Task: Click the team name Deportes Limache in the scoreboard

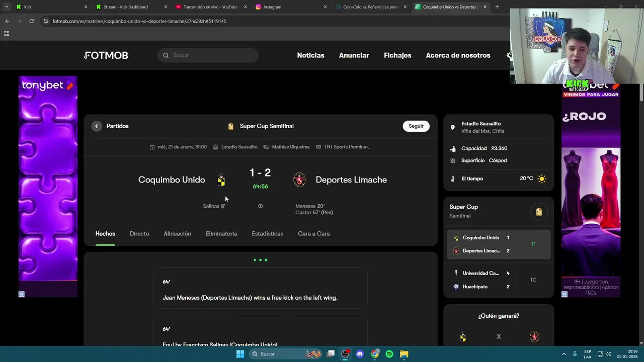Action: point(351,180)
